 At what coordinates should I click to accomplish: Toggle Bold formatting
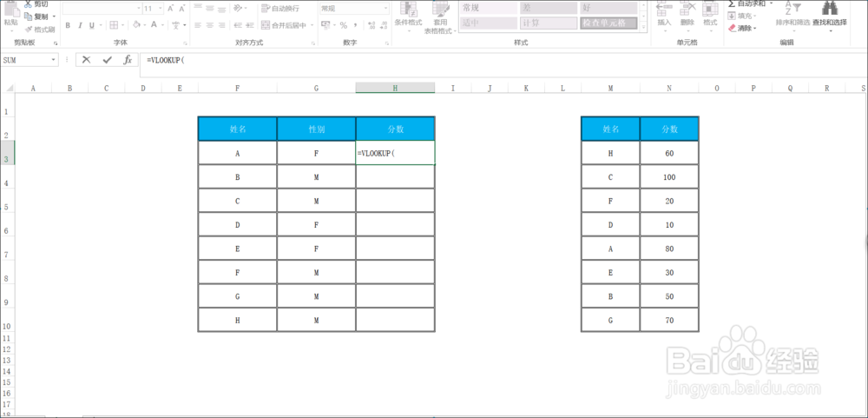click(68, 25)
